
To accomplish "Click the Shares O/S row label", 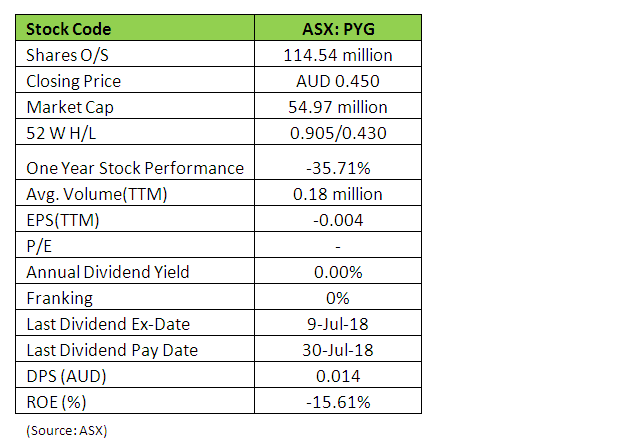I will click(66, 55).
